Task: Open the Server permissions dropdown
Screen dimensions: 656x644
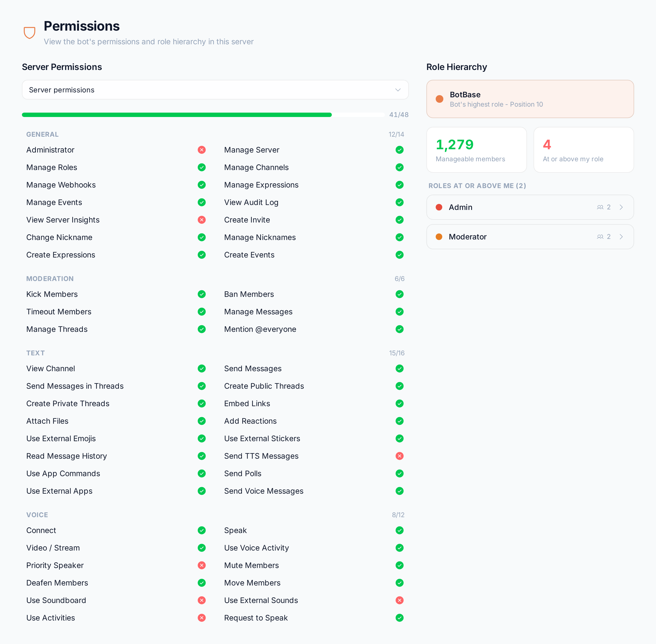Action: point(215,90)
